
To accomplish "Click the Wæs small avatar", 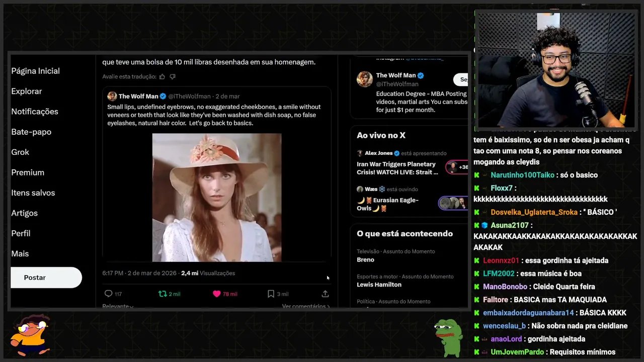I will (360, 189).
